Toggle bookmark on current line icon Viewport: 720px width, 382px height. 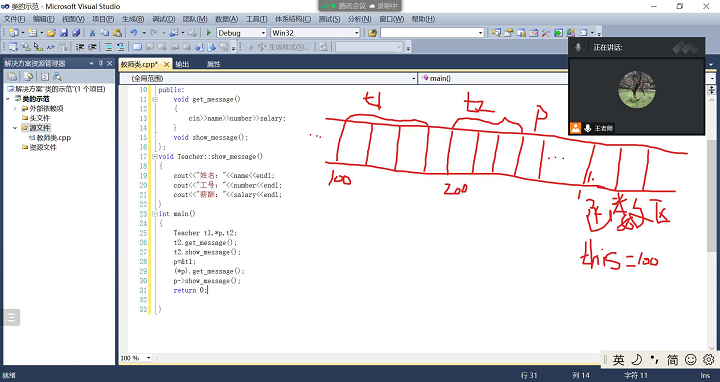[137, 47]
